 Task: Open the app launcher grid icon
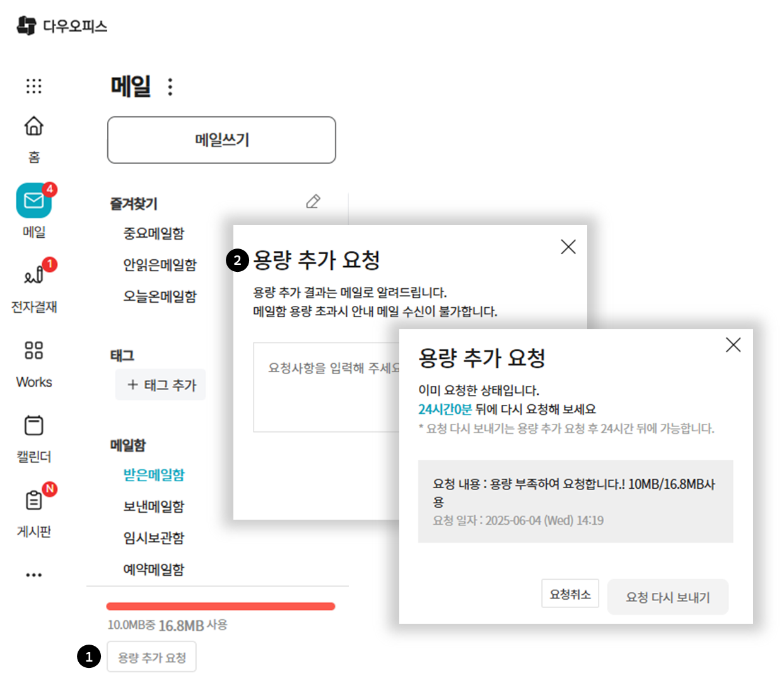pyautogui.click(x=34, y=86)
